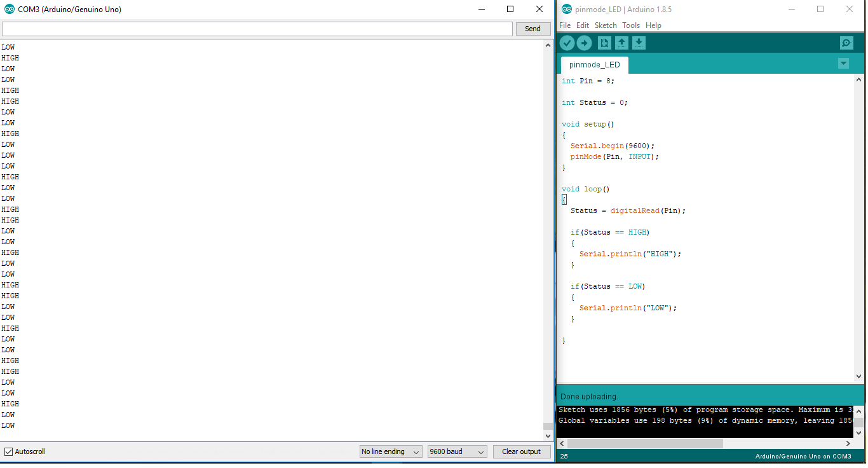Save the sketch via the Save icon

point(639,43)
